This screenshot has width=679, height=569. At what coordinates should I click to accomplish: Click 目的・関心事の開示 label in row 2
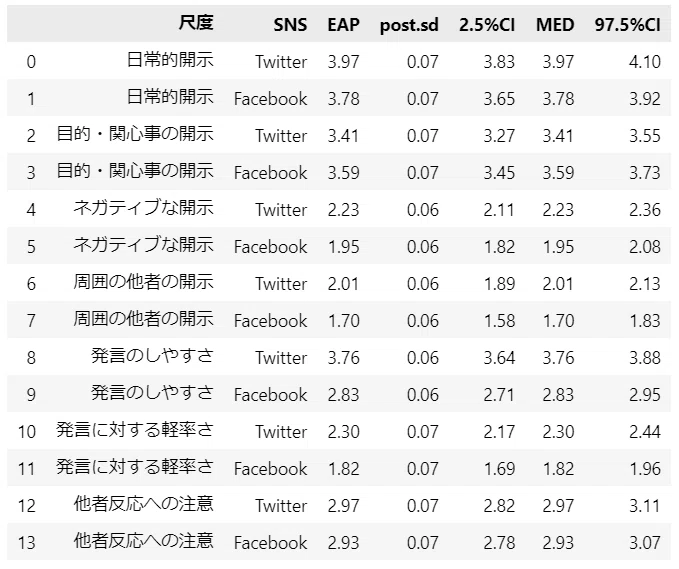click(135, 134)
